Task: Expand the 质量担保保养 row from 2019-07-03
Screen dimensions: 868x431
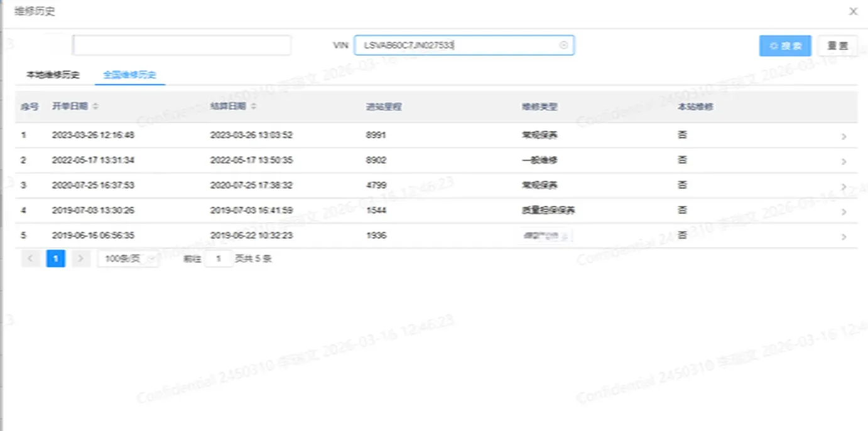Action: pyautogui.click(x=844, y=210)
